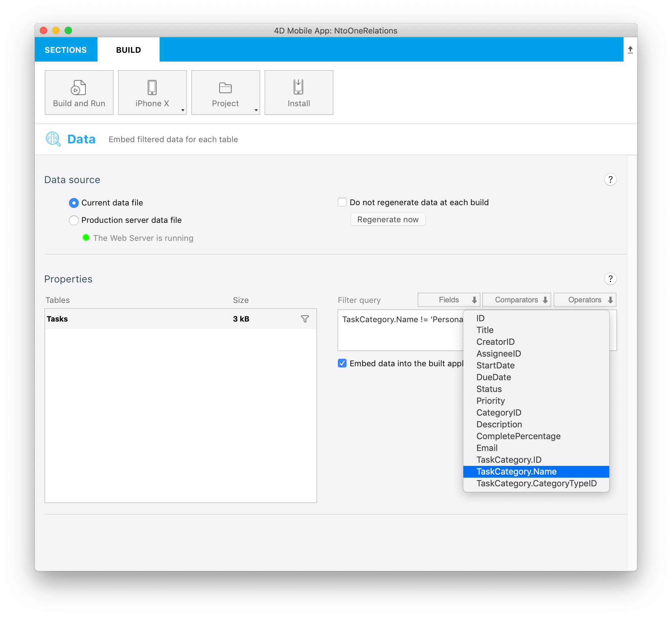
Task: Select the iPhone X device button
Action: tap(152, 92)
